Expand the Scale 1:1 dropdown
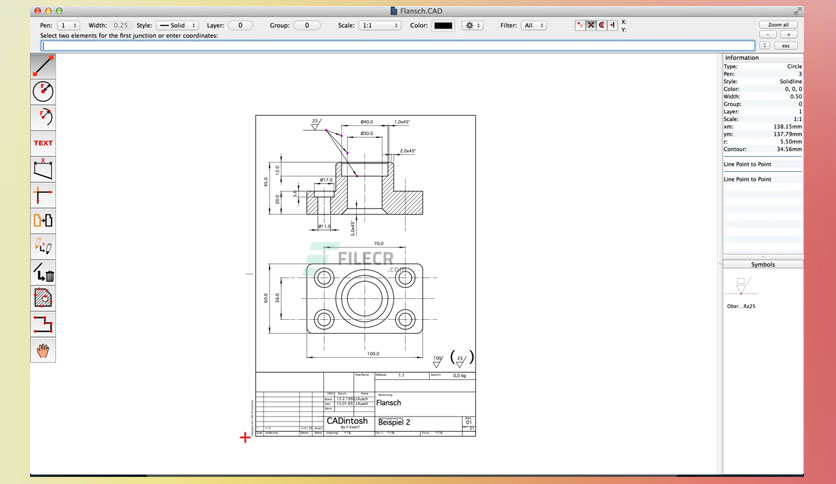Viewport: 836px width, 484px height. [x=380, y=25]
